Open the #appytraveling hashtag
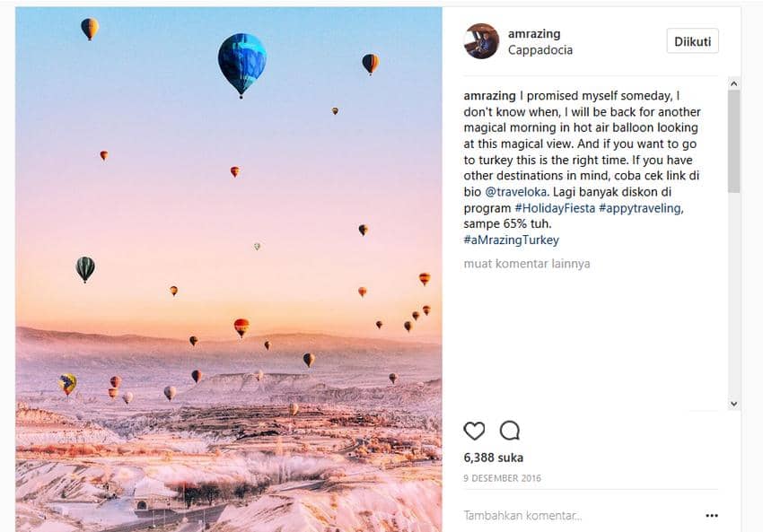Viewport: 763px width, 532px height. (640, 208)
